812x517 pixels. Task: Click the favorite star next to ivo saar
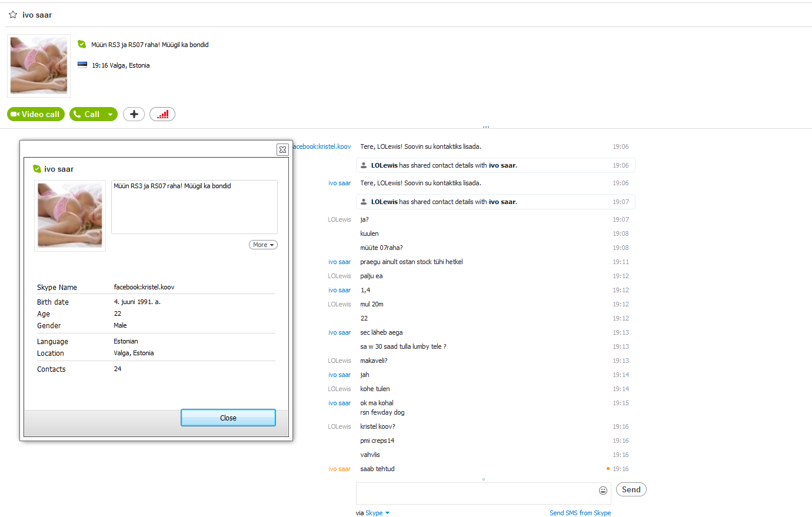(x=12, y=15)
